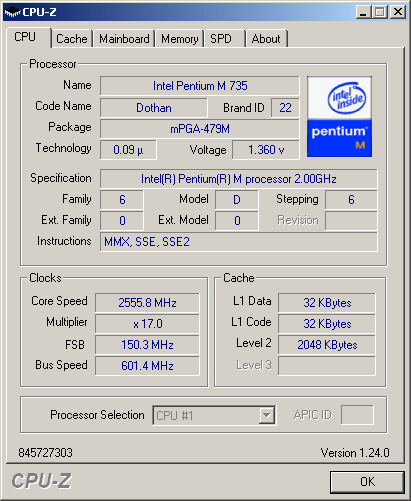Select the CPU tab

tap(28, 37)
